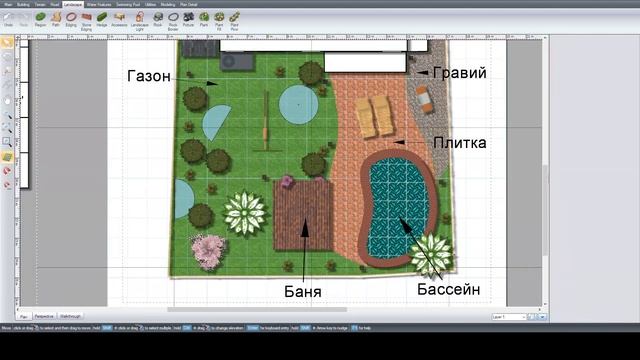The height and width of the screenshot is (360, 640).
Task: Switch to the Road ribbon tab
Action: (x=55, y=4)
